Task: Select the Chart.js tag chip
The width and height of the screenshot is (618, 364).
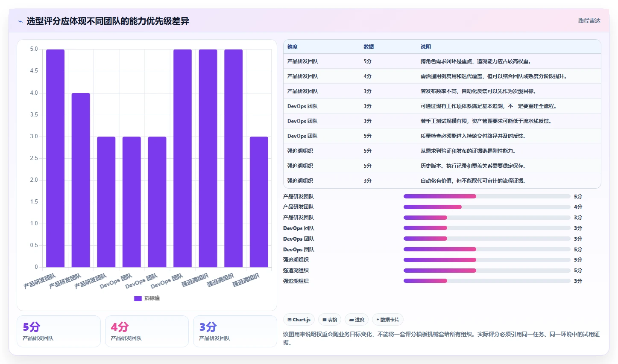Action: click(299, 320)
